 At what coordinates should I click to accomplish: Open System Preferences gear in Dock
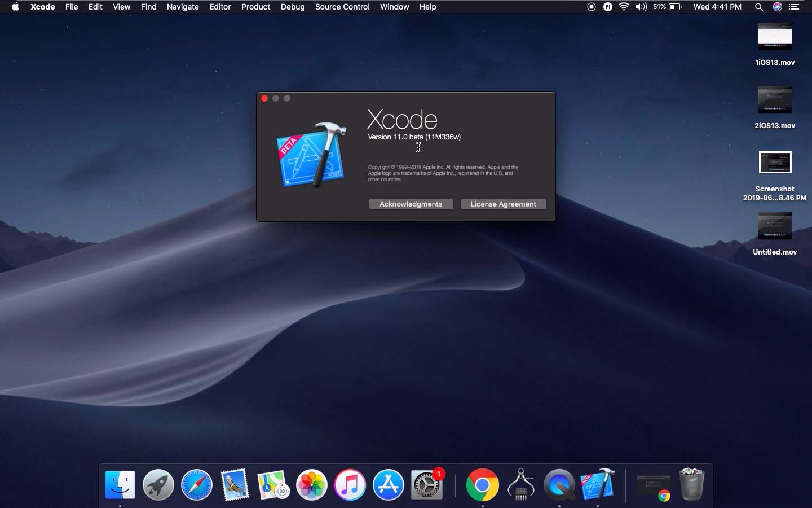coord(427,485)
